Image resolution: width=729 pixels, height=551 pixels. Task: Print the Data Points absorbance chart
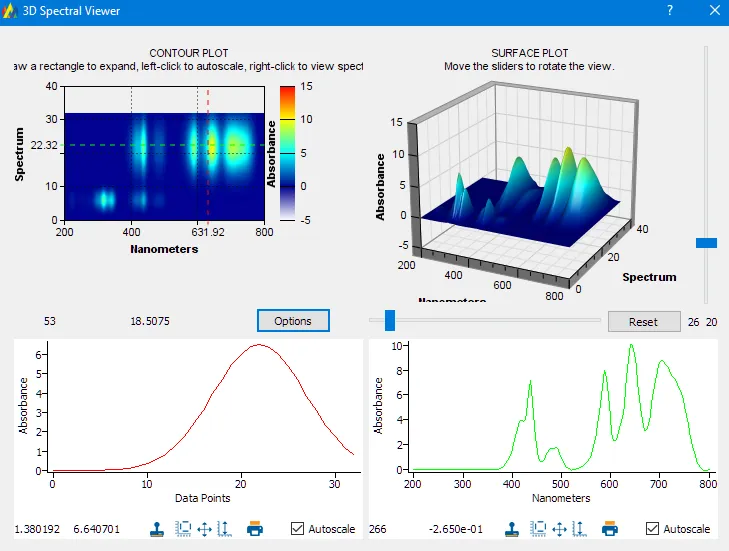click(x=255, y=529)
